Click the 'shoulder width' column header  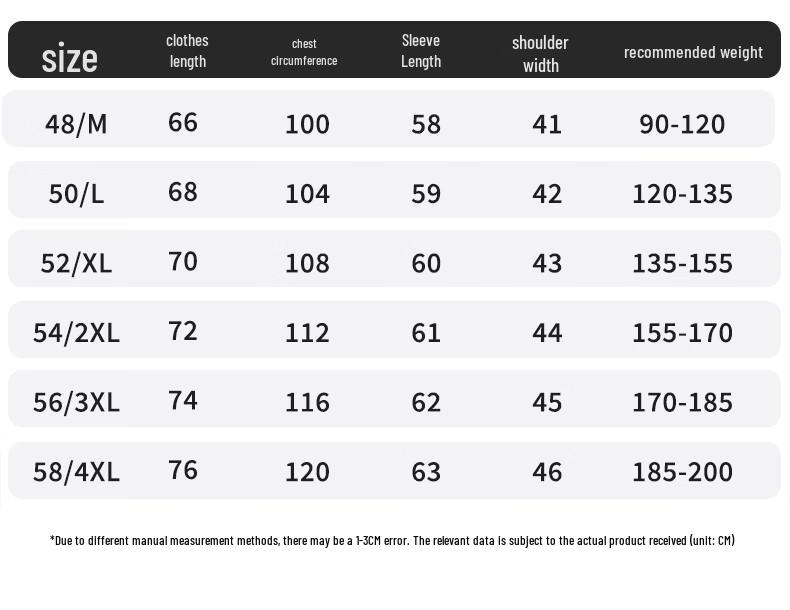click(x=540, y=54)
